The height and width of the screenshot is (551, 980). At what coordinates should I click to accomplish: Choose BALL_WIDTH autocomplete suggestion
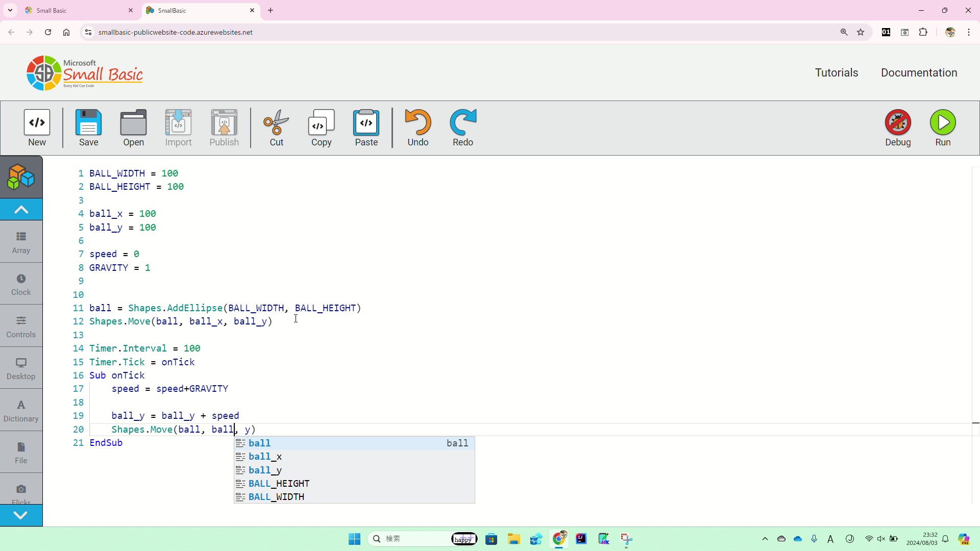pyautogui.click(x=276, y=497)
